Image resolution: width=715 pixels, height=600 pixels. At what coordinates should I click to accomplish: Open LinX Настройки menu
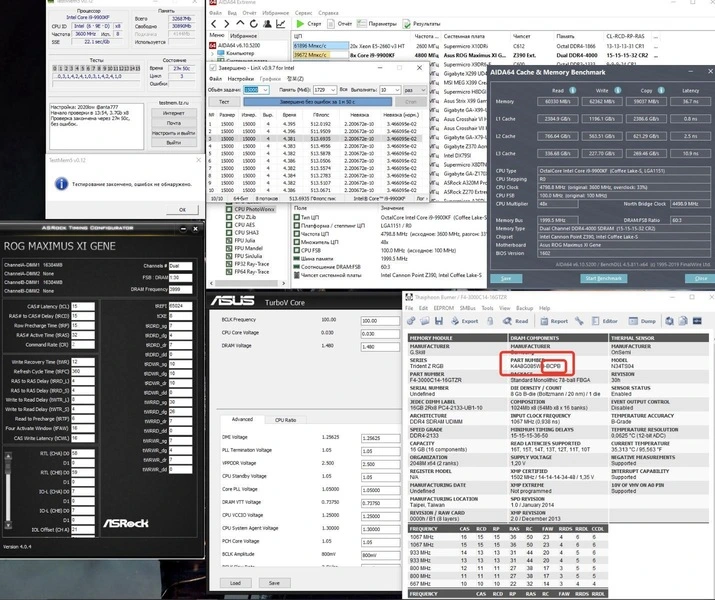point(240,78)
